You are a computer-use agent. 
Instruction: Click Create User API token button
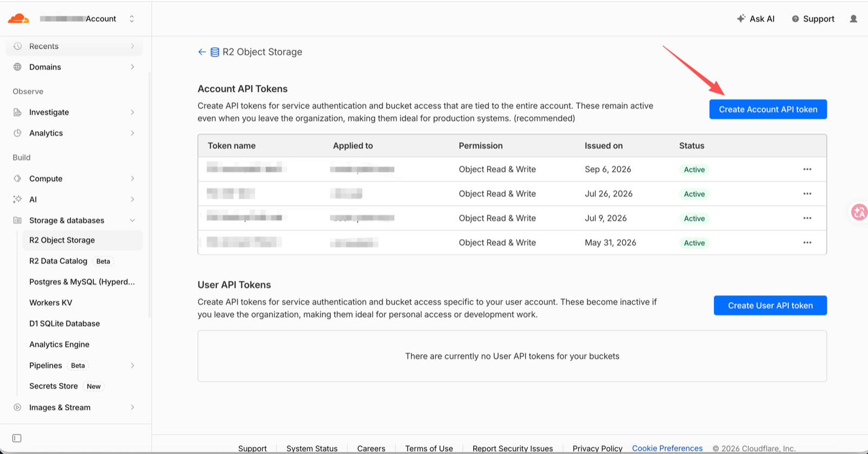770,305
